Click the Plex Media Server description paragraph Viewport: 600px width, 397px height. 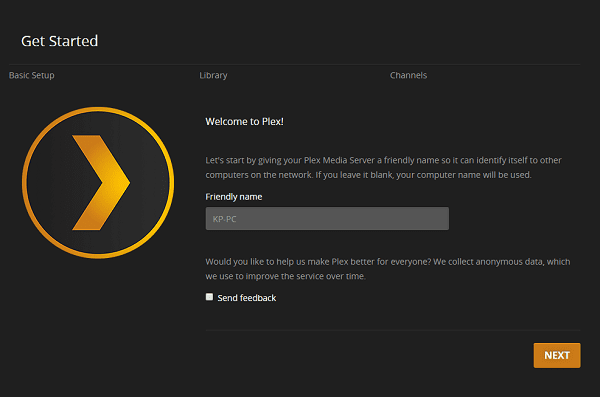(383, 167)
